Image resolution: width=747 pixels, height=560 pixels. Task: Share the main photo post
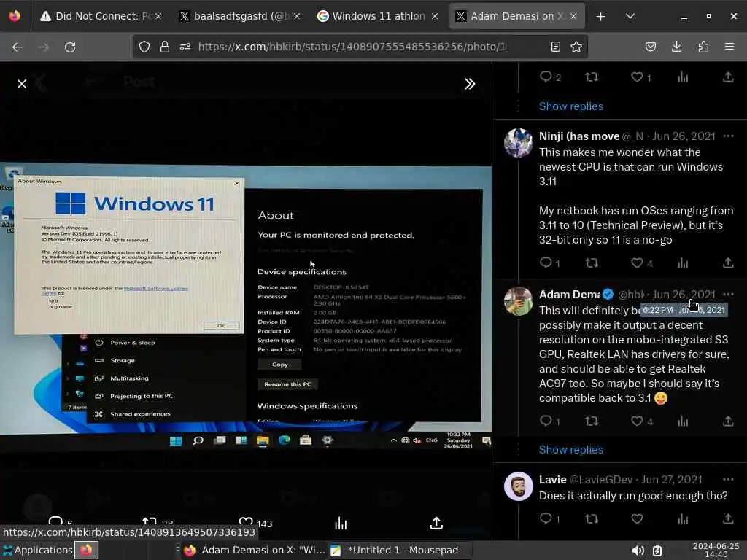[436, 522]
